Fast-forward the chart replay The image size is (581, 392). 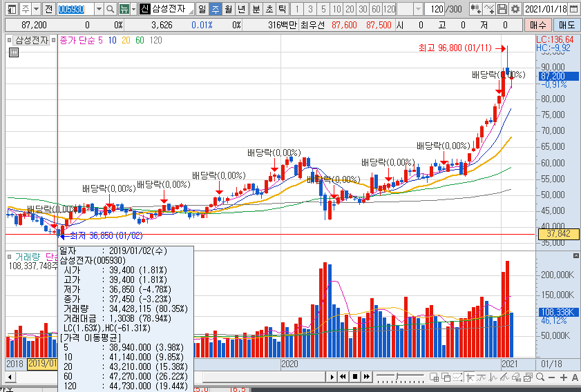coord(366,378)
